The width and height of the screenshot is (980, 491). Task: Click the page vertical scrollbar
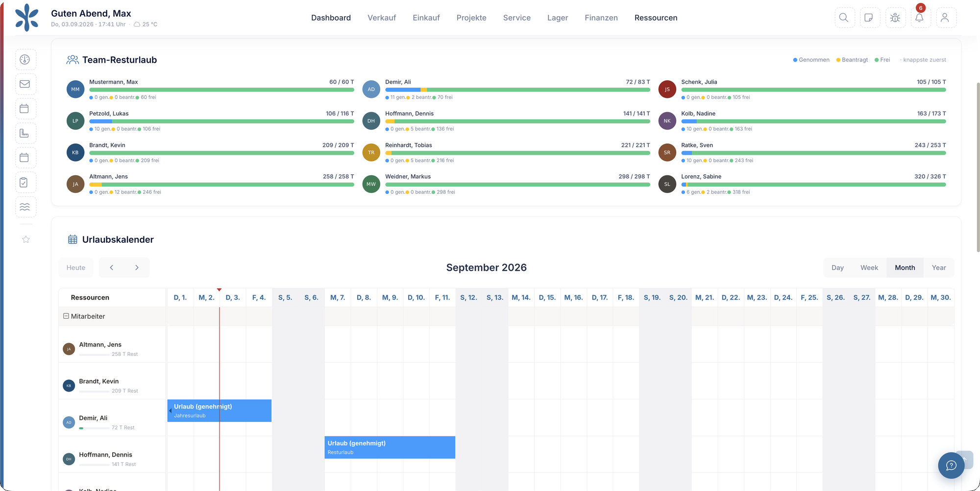point(978,166)
